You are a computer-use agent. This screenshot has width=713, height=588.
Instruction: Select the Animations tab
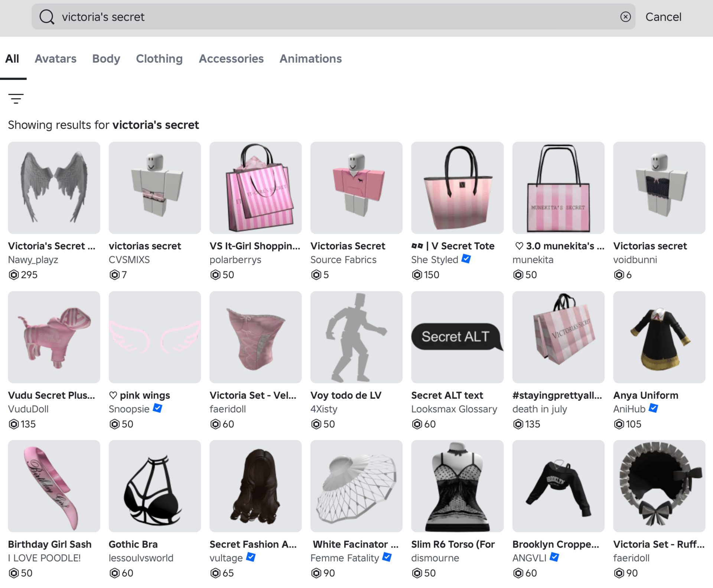click(310, 59)
